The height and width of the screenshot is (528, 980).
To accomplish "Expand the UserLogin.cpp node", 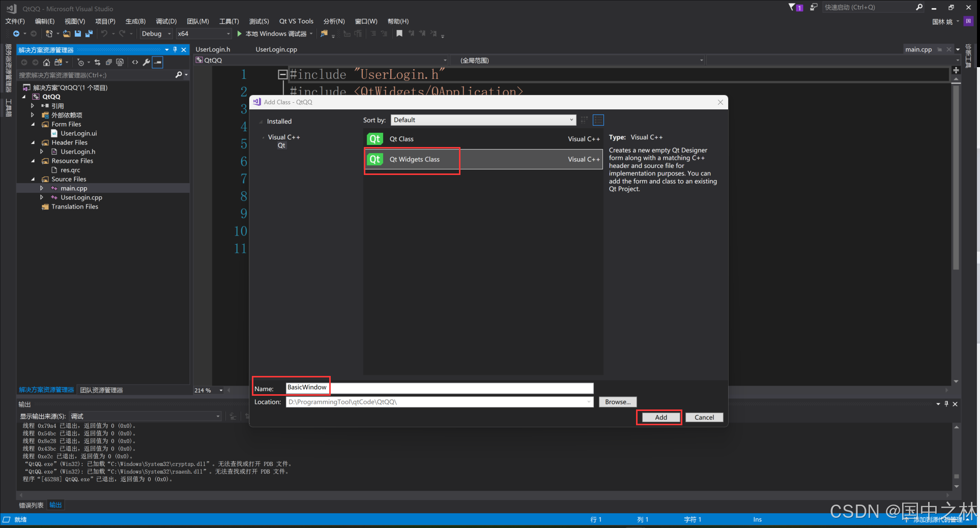I will (42, 197).
